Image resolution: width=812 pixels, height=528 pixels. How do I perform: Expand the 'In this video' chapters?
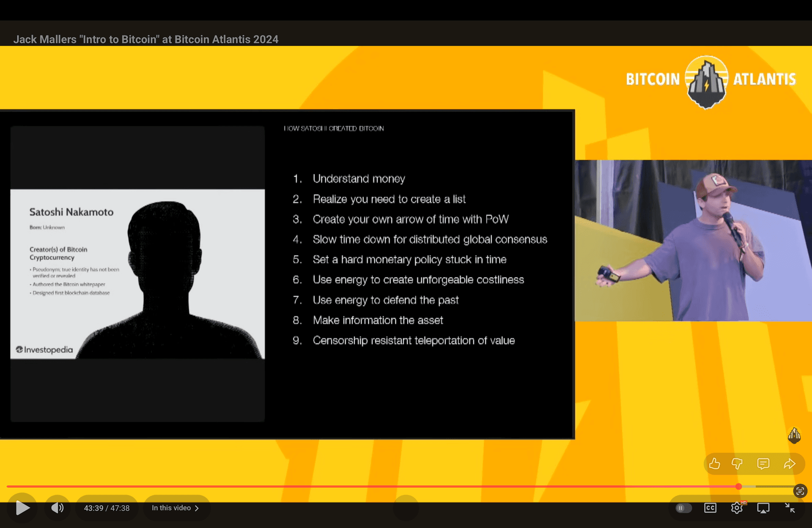(x=176, y=508)
